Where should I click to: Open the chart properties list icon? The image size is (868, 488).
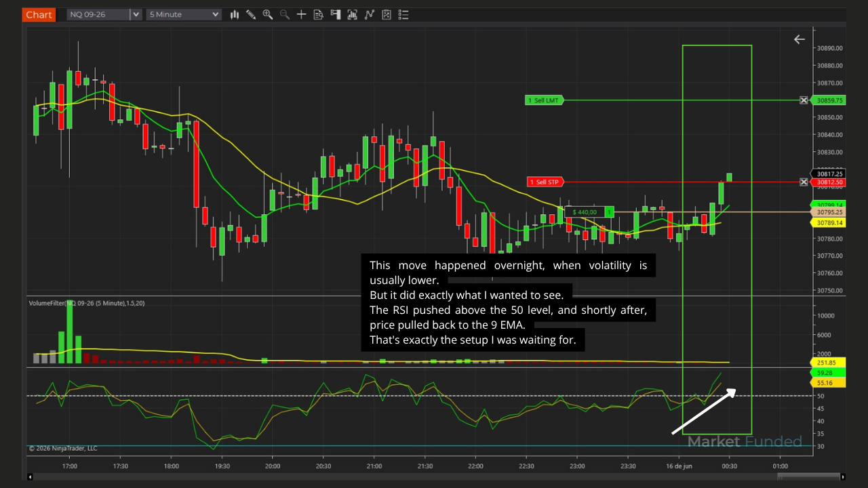tap(403, 14)
